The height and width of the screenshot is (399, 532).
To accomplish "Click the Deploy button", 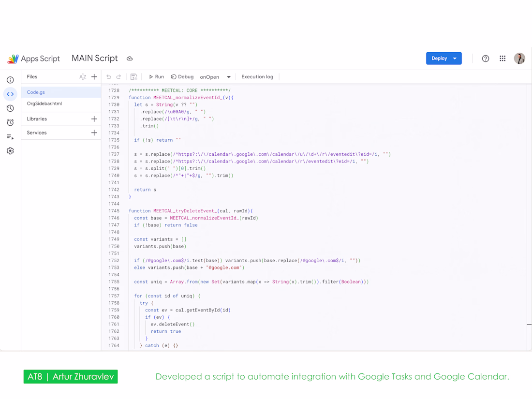I will tap(444, 59).
